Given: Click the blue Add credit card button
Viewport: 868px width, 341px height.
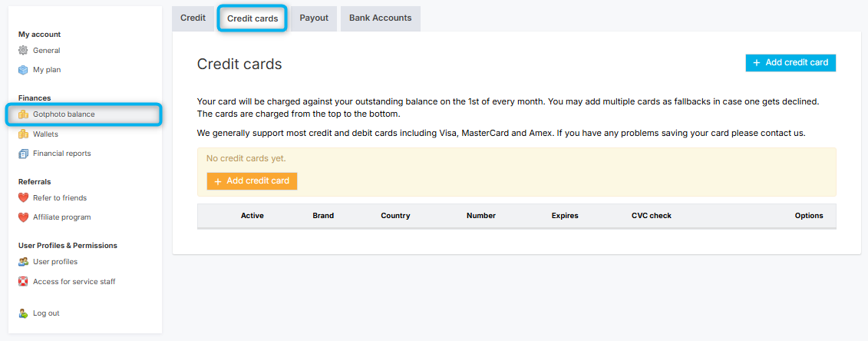Looking at the screenshot, I should pos(790,62).
